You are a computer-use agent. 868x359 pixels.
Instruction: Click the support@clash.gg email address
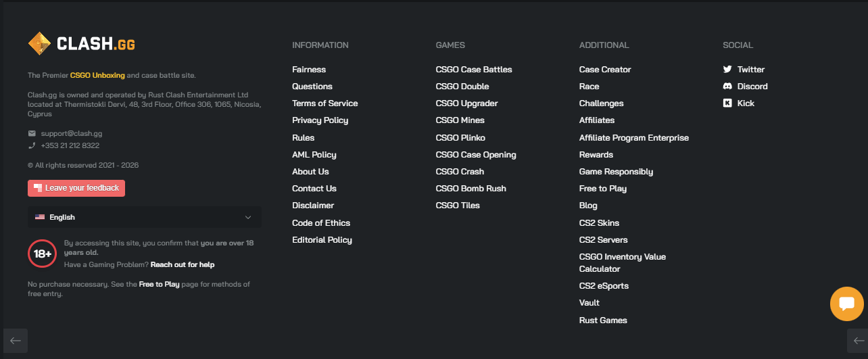click(x=72, y=134)
